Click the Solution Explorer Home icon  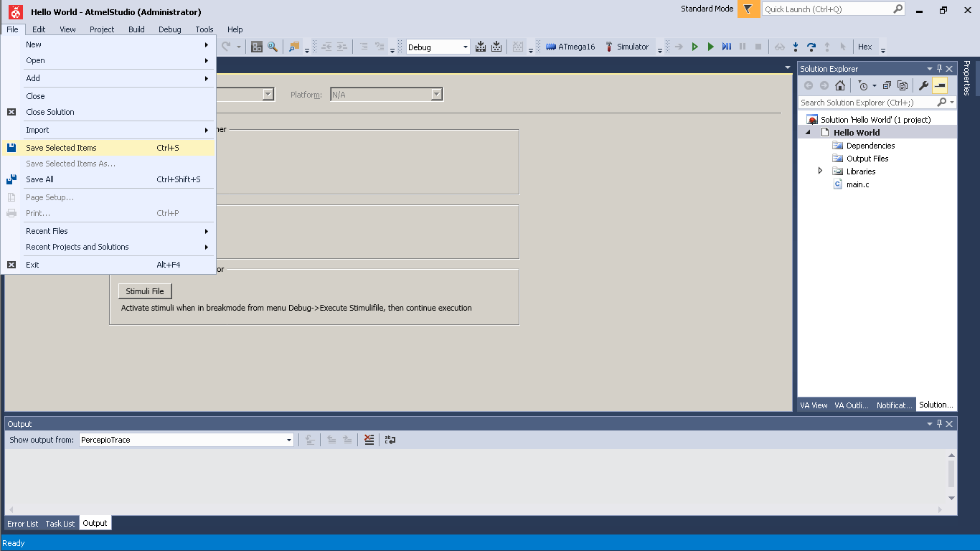(x=840, y=85)
